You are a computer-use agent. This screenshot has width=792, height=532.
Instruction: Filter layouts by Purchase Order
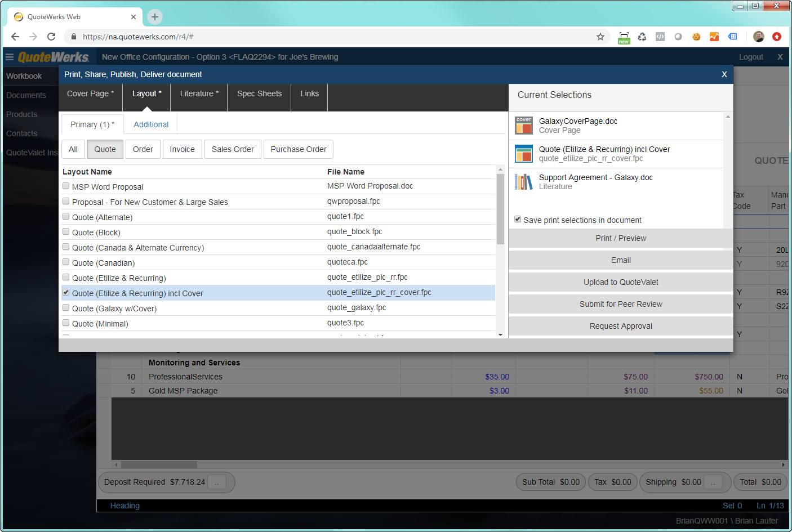[299, 149]
